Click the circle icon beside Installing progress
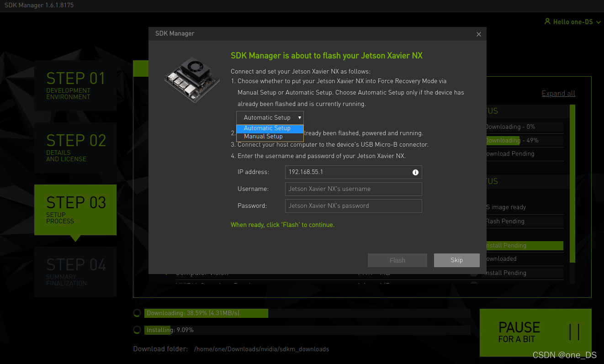The height and width of the screenshot is (364, 604). coord(137,330)
